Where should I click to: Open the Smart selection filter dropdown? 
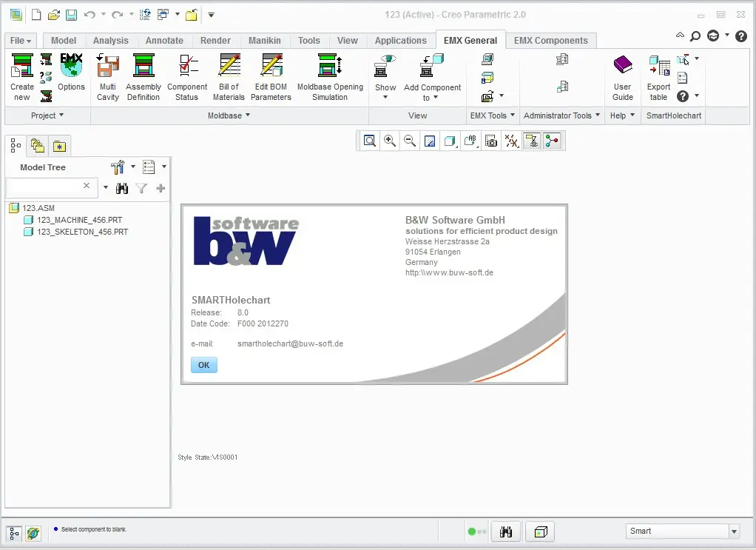point(734,531)
